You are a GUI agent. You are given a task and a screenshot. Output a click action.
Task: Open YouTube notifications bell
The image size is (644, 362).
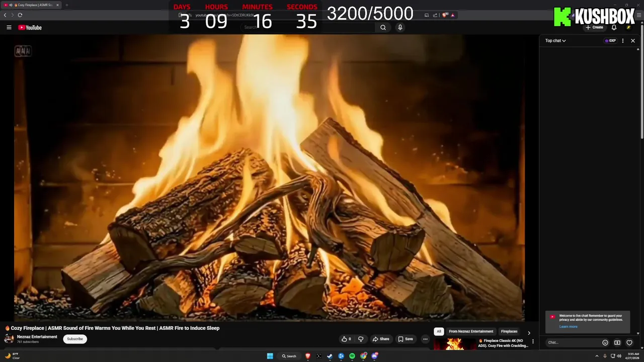coord(614,28)
